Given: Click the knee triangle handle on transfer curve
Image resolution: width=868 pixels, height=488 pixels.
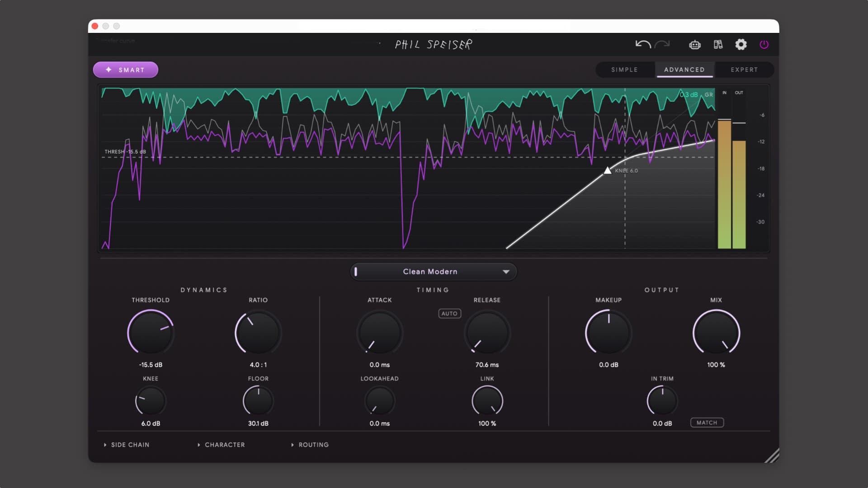Looking at the screenshot, I should 608,170.
